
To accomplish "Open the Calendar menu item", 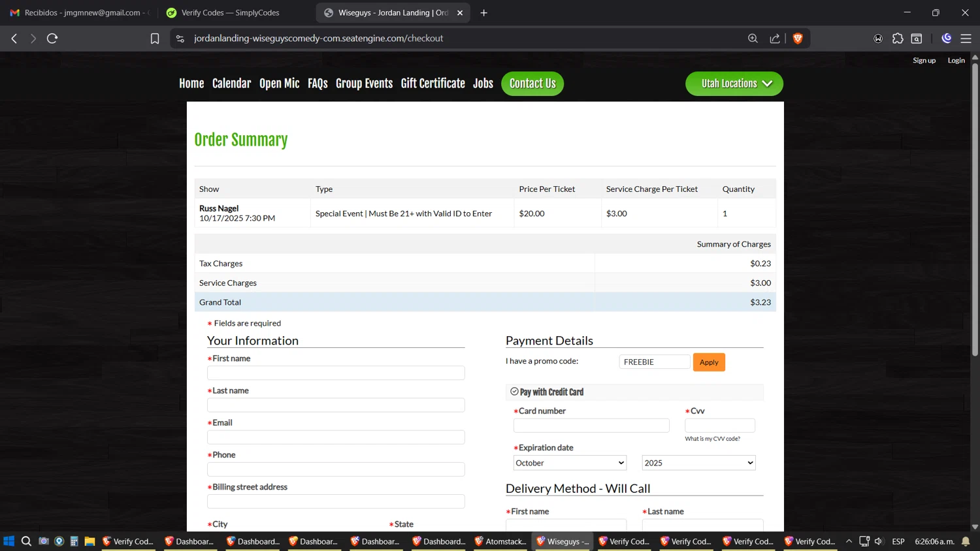I will tap(231, 84).
